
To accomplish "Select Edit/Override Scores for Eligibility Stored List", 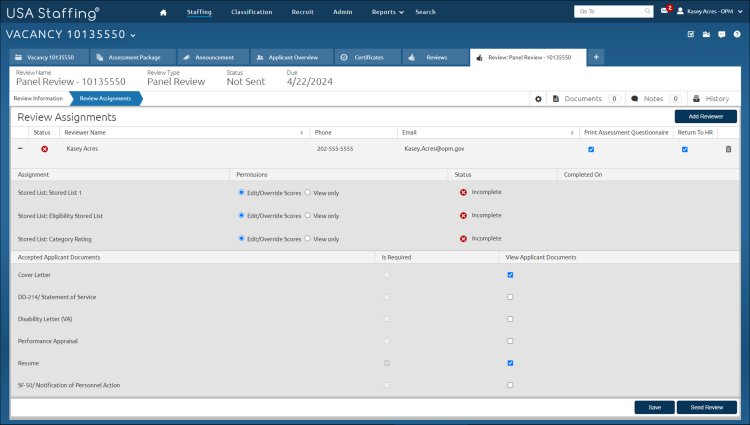I will (241, 215).
